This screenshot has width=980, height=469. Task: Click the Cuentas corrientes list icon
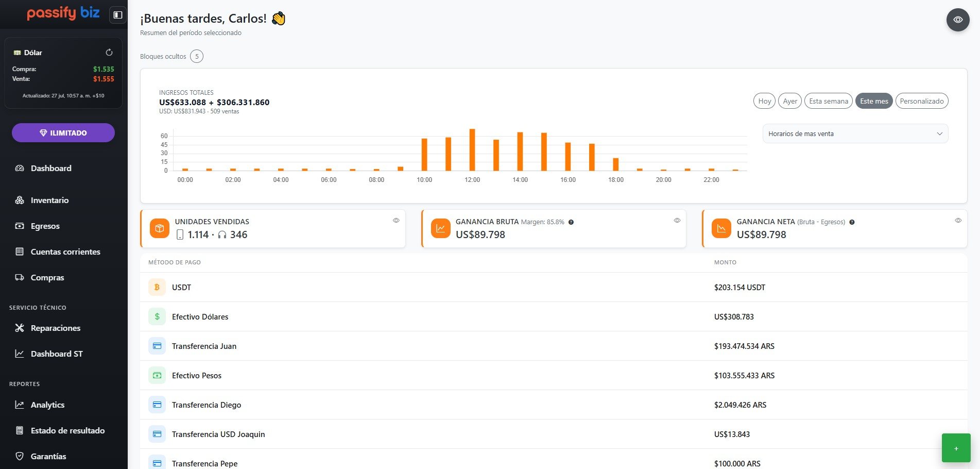click(x=20, y=252)
